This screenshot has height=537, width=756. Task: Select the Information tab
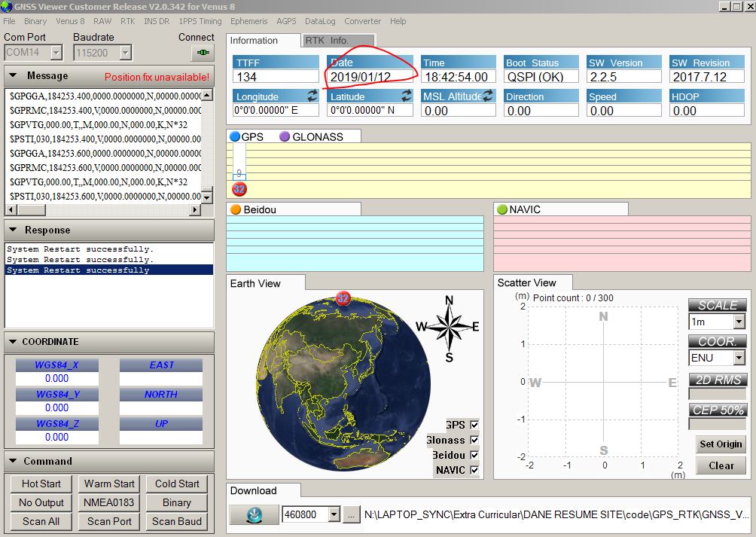263,41
